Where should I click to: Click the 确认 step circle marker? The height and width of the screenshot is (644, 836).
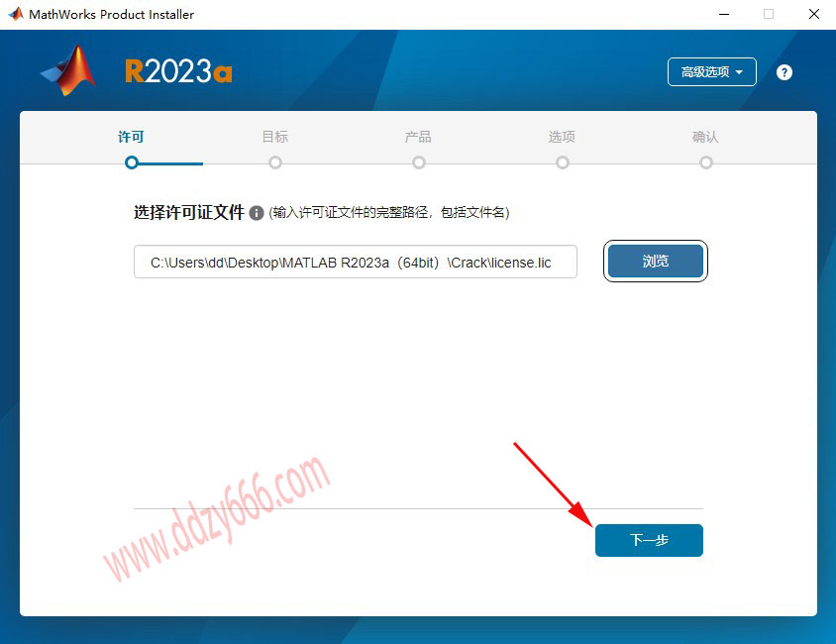pos(706,162)
